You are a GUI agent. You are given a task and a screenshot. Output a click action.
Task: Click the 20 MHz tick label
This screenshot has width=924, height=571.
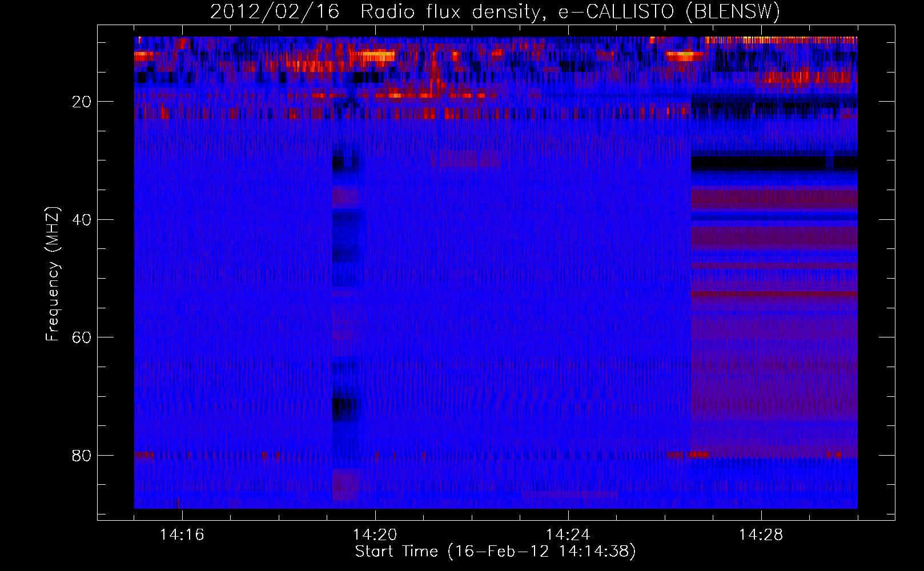point(82,102)
